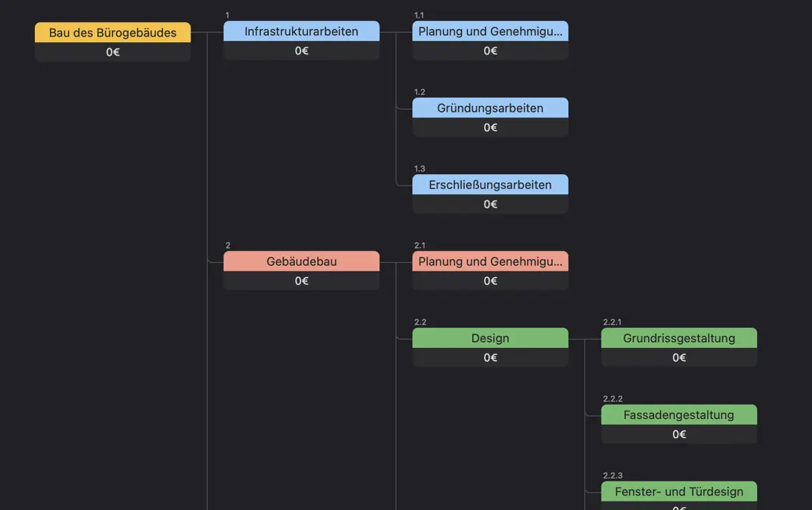Click the cost value beneath Erschließungsarbeiten
This screenshot has height=510, width=812.
point(490,204)
